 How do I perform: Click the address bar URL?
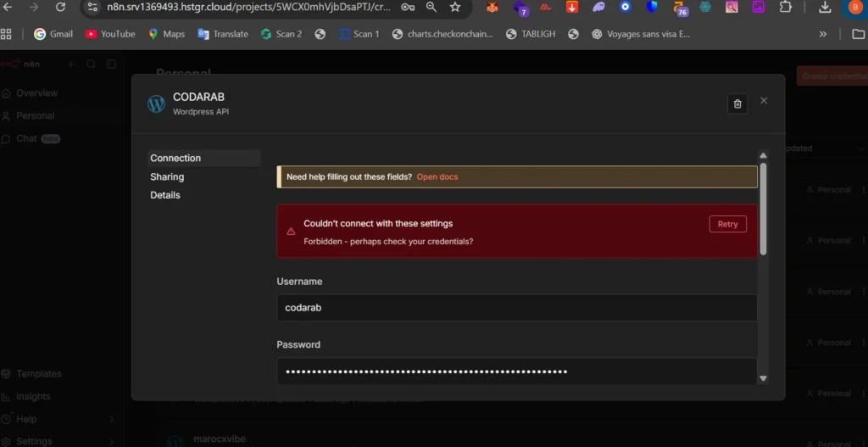coord(248,7)
